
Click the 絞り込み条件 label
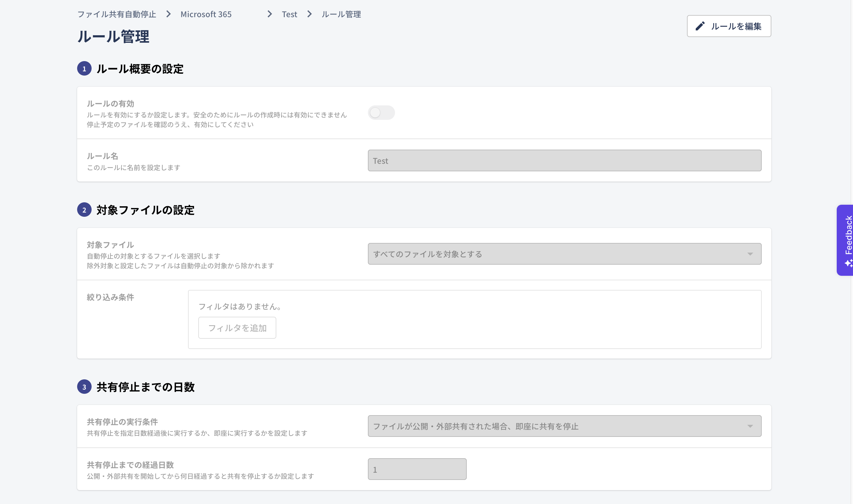click(x=111, y=297)
